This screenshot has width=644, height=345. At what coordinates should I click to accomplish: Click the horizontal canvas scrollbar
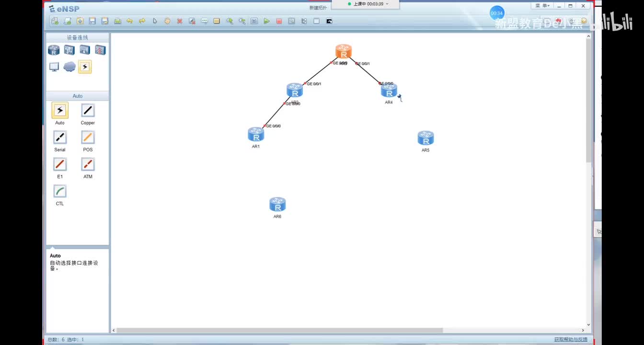coord(280,330)
